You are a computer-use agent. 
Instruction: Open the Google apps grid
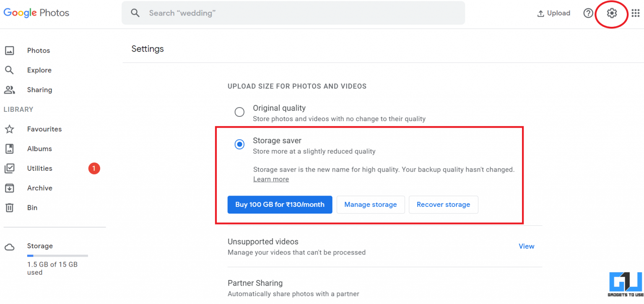point(636,13)
